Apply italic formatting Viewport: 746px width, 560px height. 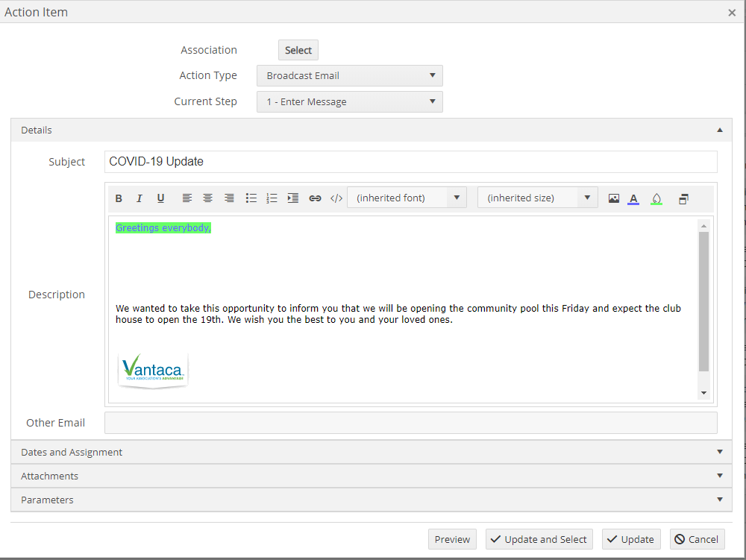pos(140,198)
